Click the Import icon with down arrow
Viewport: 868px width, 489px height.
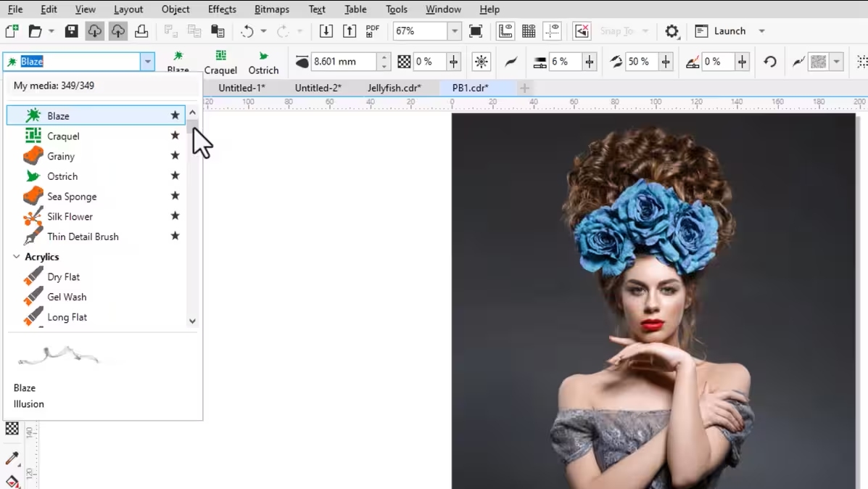point(326,31)
